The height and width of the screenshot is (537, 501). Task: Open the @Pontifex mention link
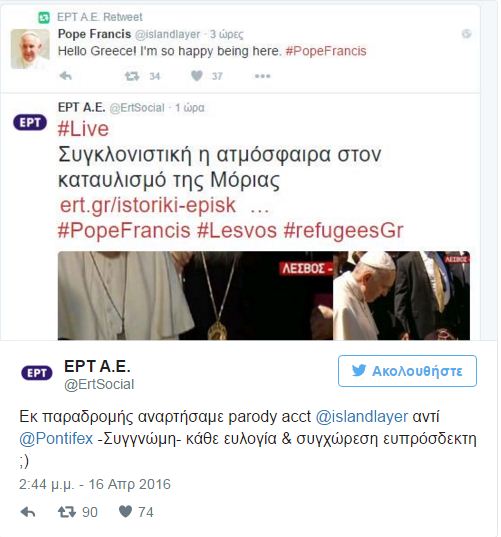coord(56,439)
